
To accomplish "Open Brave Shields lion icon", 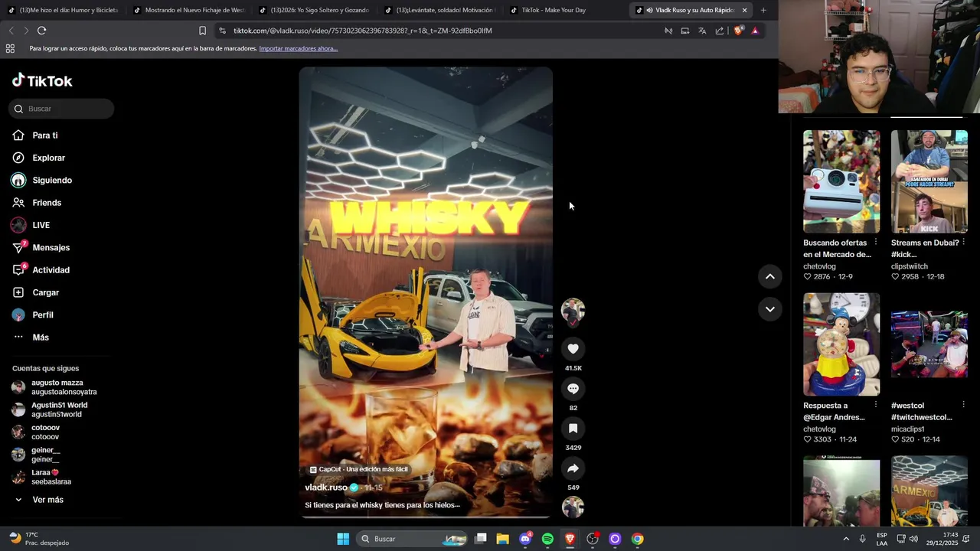I will point(738,31).
